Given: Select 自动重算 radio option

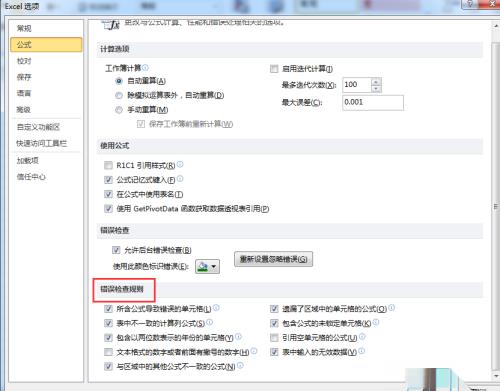Looking at the screenshot, I should tap(119, 81).
